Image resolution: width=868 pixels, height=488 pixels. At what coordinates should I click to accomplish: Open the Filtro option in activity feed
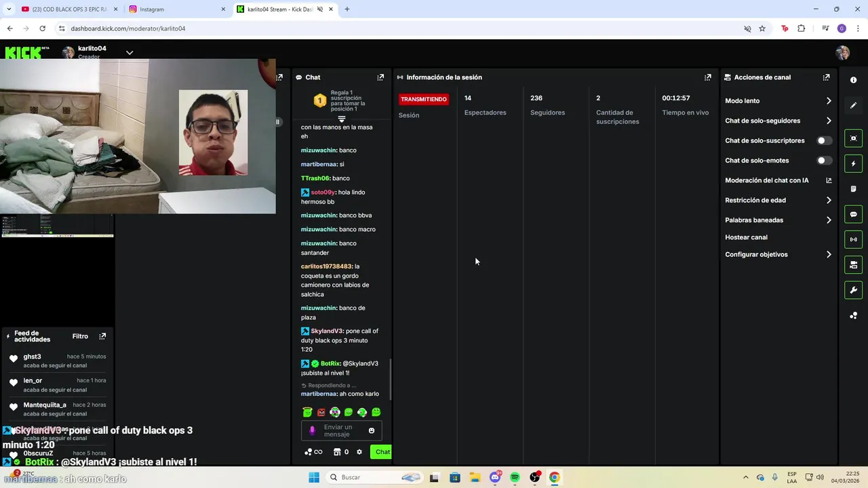pyautogui.click(x=80, y=336)
